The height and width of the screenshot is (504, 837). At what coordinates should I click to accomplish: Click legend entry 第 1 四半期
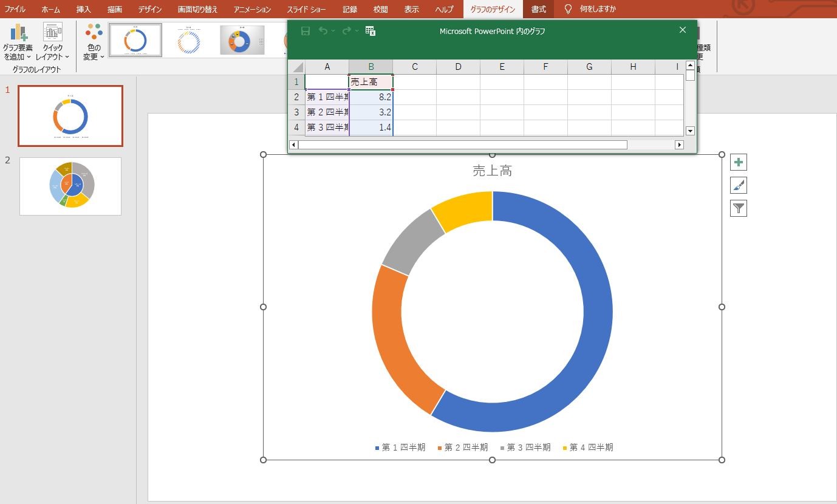[400, 448]
